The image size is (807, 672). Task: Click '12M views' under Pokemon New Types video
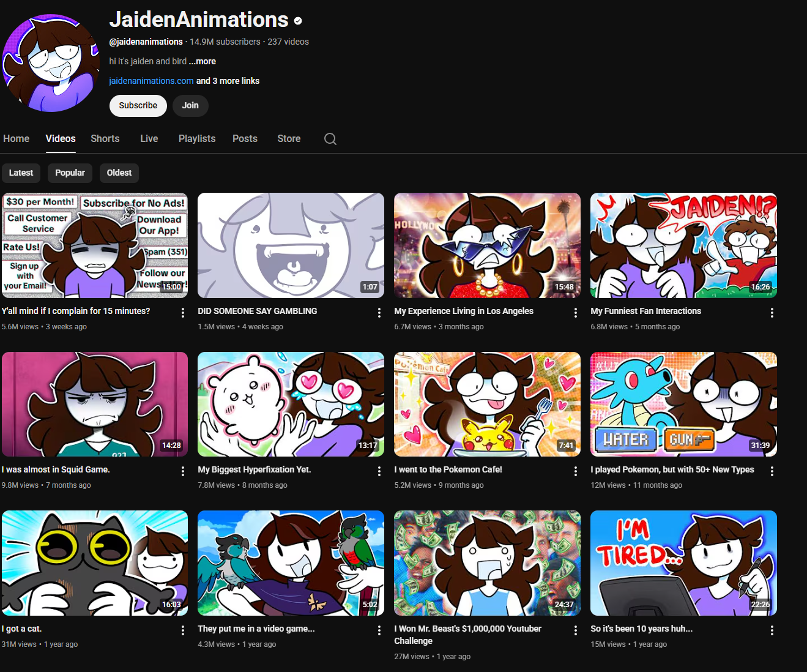tap(608, 485)
